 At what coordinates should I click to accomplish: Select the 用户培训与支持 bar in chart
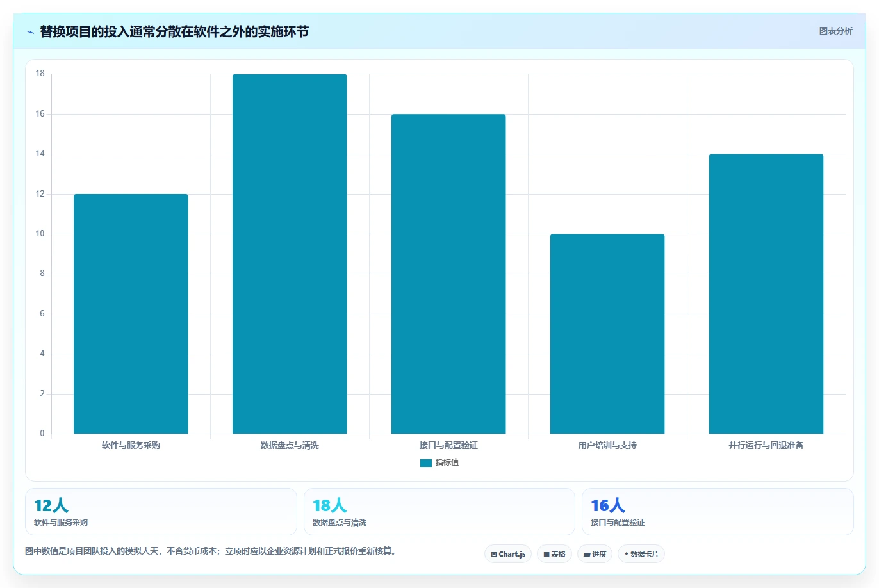click(607, 334)
